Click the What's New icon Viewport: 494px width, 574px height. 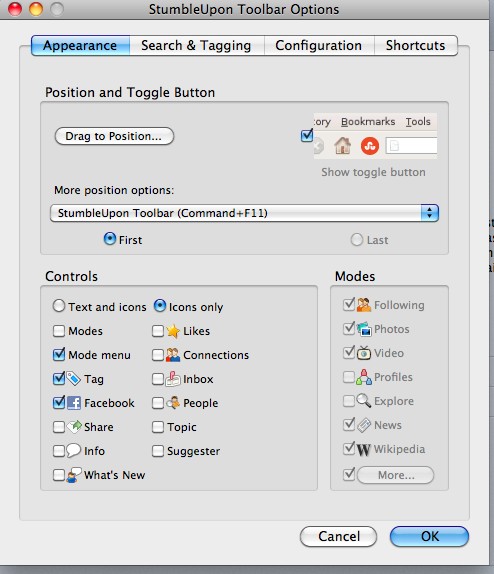[x=74, y=474]
